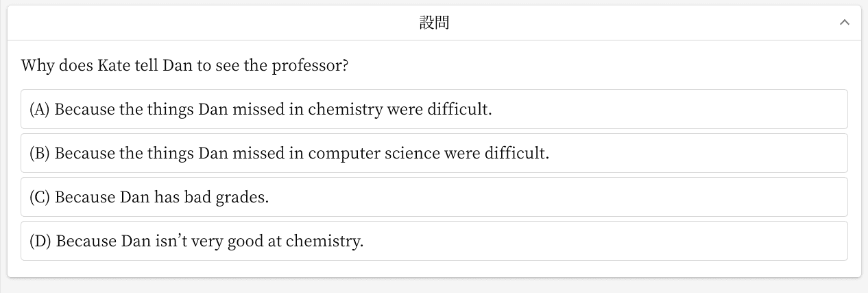The image size is (868, 293).
Task: Click the word "professor" in the question
Action: click(310, 66)
